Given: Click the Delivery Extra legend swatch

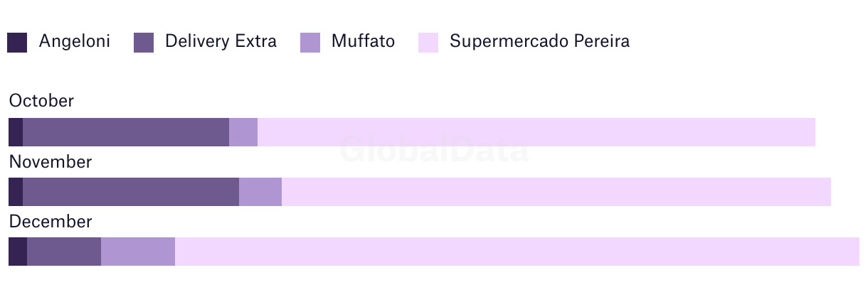Looking at the screenshot, I should click(144, 43).
